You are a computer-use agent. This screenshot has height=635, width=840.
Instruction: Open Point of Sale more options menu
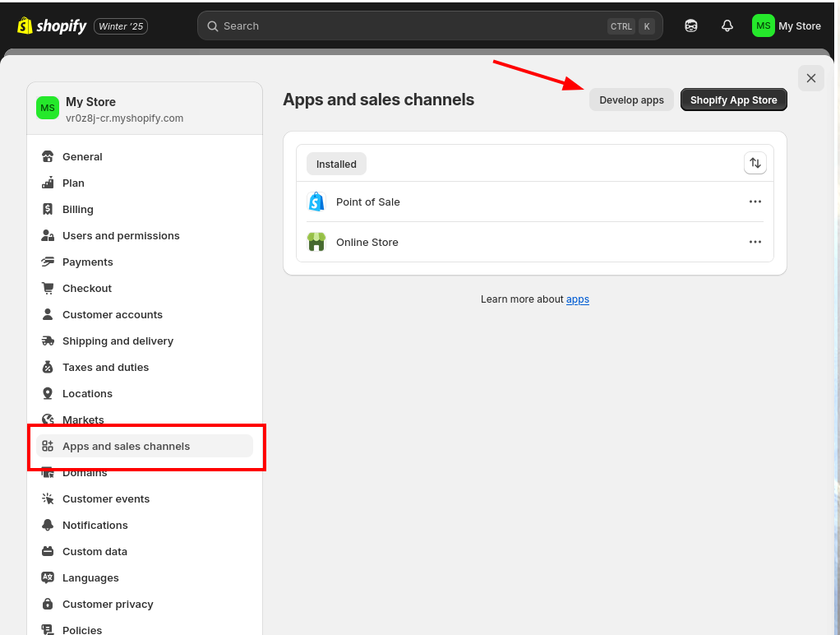[x=755, y=202]
